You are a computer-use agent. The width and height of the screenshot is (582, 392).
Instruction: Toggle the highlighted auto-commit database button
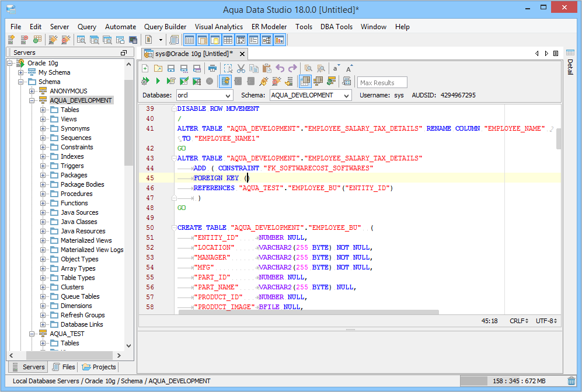(x=225, y=81)
